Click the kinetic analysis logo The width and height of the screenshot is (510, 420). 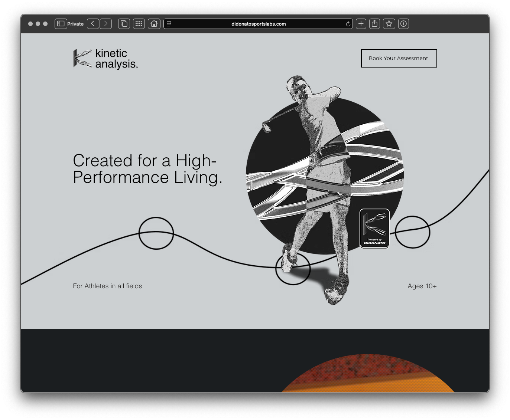coord(105,59)
